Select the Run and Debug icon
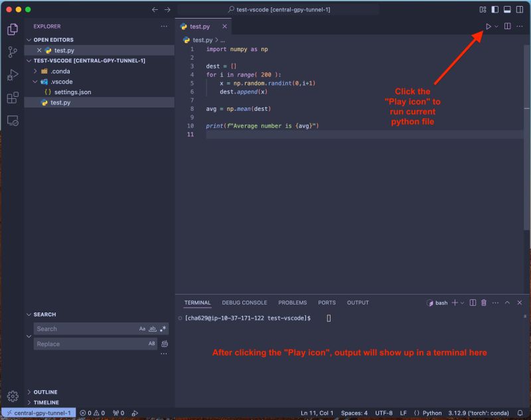Viewport: 531px width, 420px height. (x=11, y=75)
